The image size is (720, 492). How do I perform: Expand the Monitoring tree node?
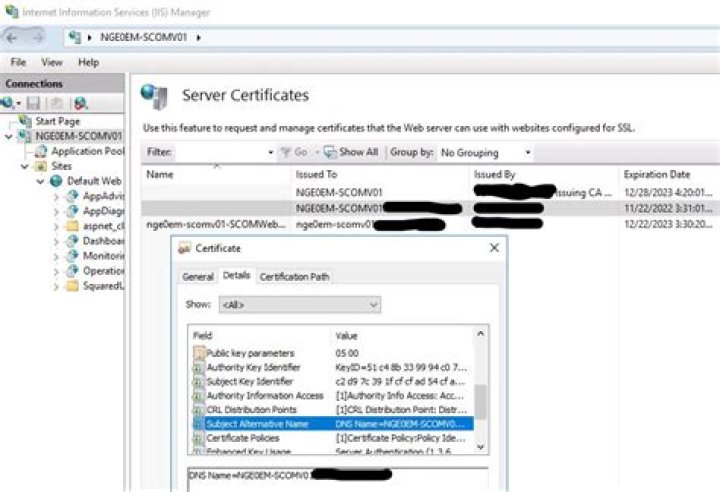[56, 256]
